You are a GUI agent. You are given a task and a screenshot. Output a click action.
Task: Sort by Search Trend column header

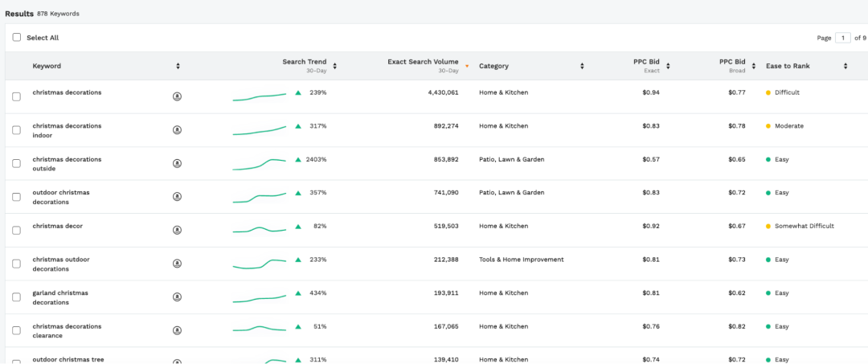click(x=305, y=62)
